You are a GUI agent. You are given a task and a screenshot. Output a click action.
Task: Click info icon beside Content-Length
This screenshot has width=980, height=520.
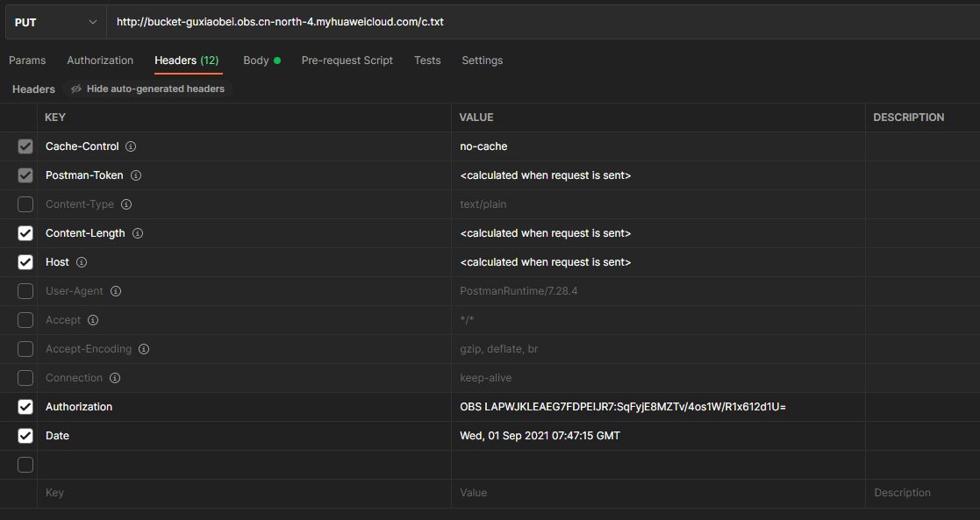138,233
